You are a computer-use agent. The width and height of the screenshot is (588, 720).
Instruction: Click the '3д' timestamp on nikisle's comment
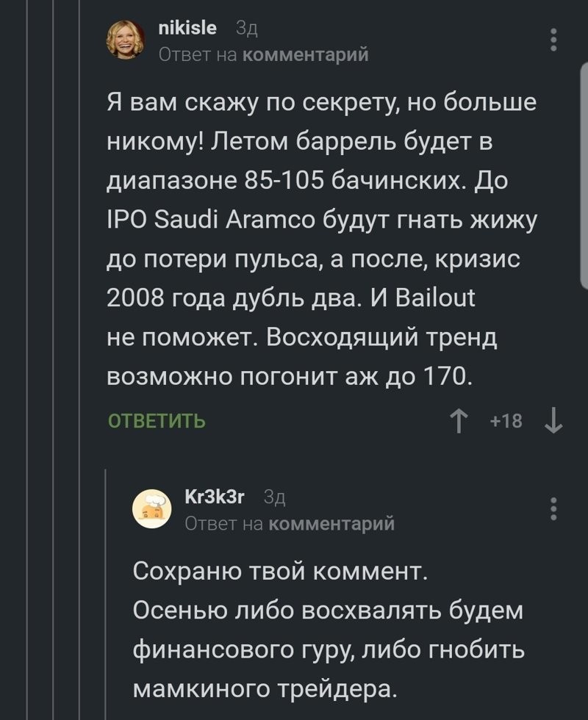tap(245, 28)
